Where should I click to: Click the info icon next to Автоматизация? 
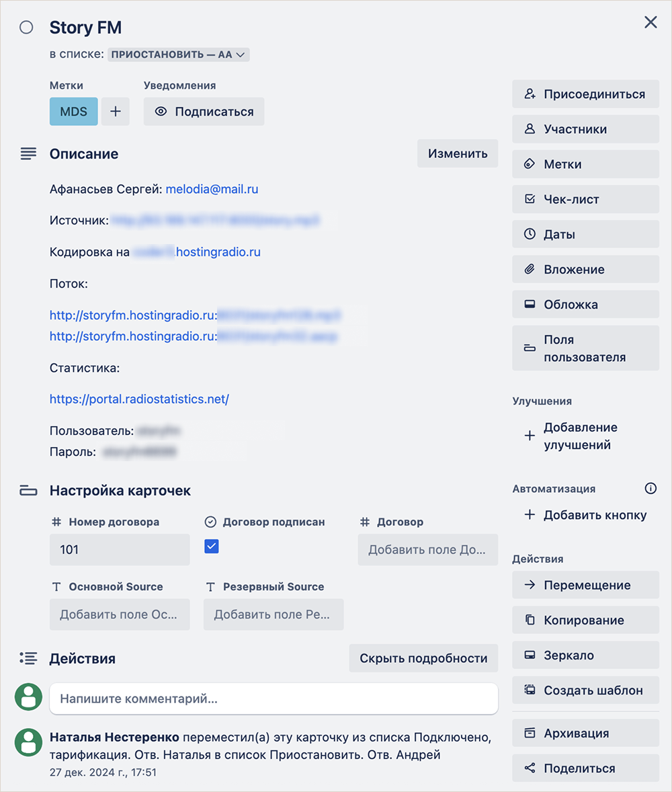pos(650,489)
